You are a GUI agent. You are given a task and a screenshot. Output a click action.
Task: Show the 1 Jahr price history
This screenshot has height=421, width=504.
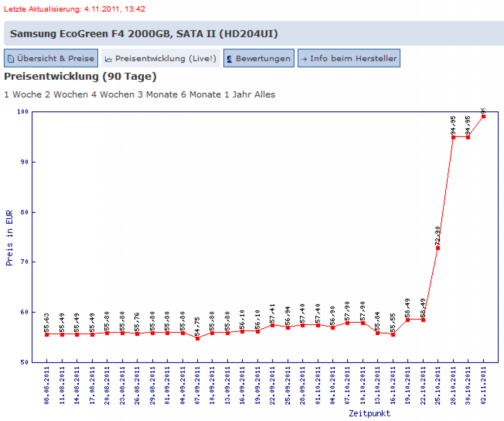tap(238, 95)
